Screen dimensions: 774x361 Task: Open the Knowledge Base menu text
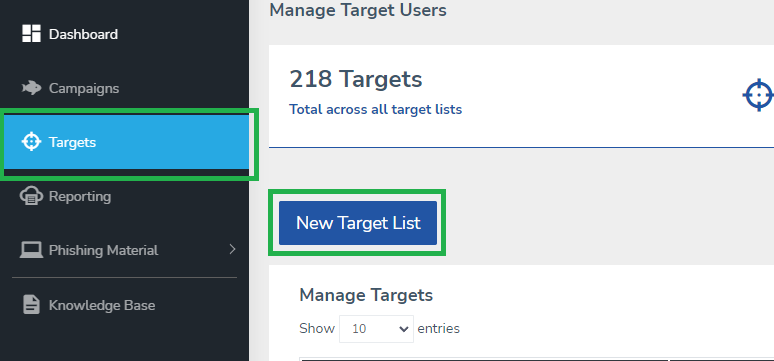(102, 305)
